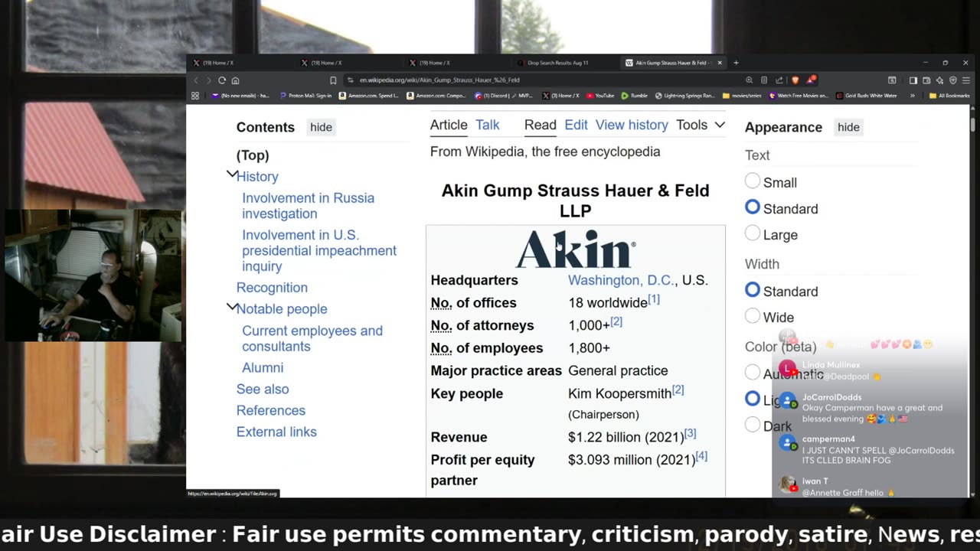
Task: Jump to (Top) in Contents
Action: [x=253, y=155]
